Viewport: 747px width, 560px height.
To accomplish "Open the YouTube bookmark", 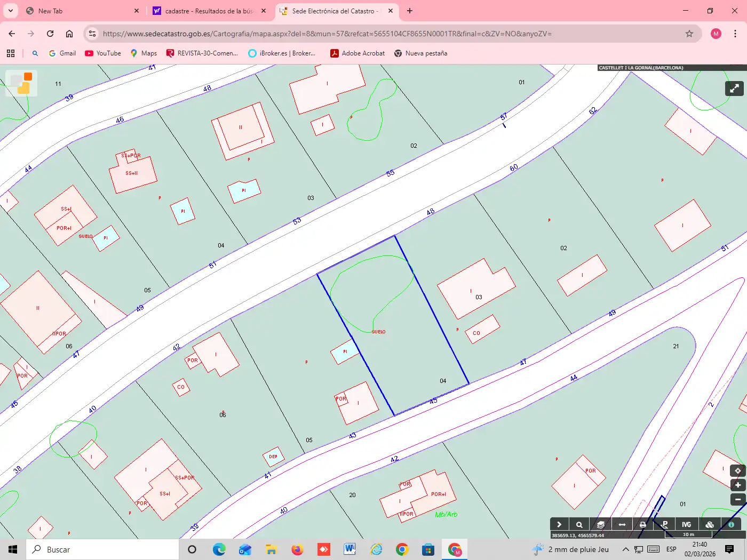I will pyautogui.click(x=103, y=53).
